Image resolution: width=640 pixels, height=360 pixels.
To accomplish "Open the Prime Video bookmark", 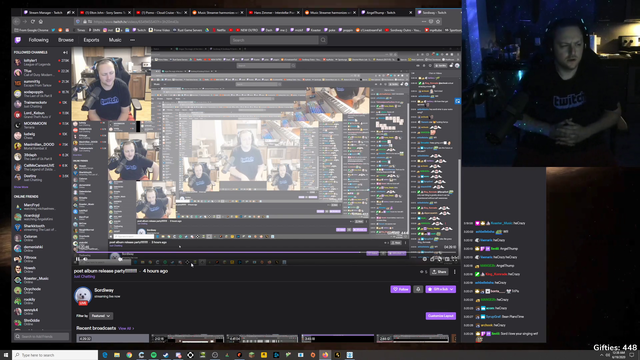I will [160, 30].
